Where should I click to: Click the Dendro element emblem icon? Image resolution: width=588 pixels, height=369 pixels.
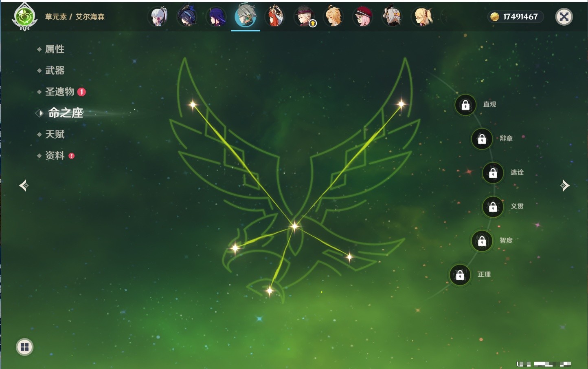click(x=25, y=17)
